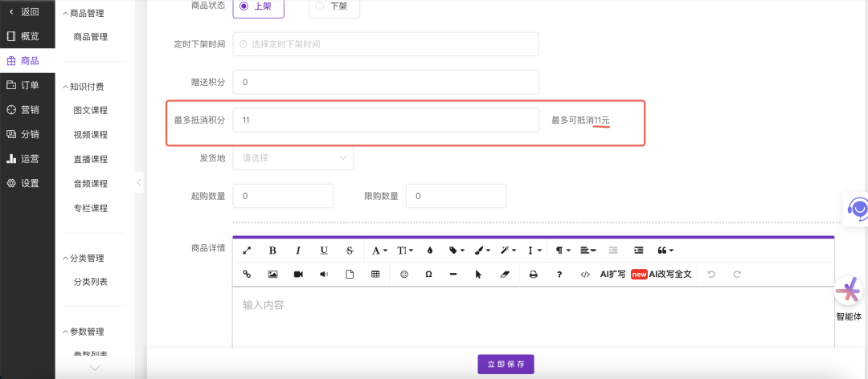Click the print icon in editor toolbar
Screen dimensions: 868x379
[533, 274]
